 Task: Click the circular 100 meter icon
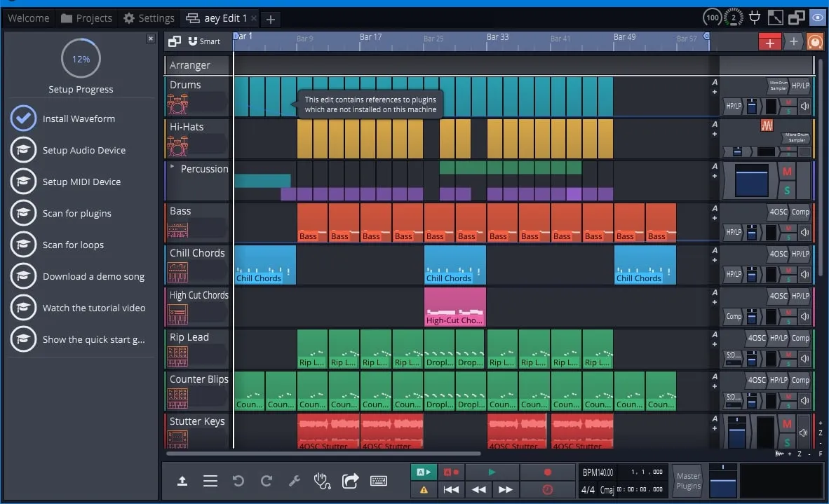[x=713, y=18]
